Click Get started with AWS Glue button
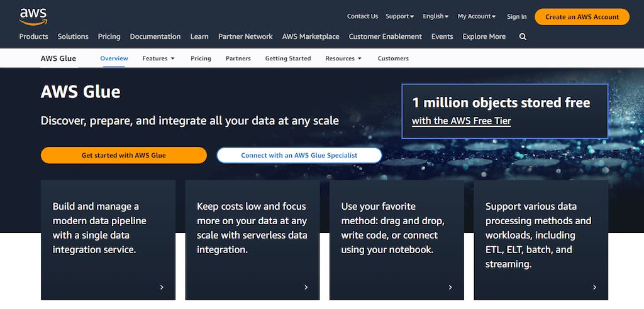644x309 pixels. pos(124,155)
